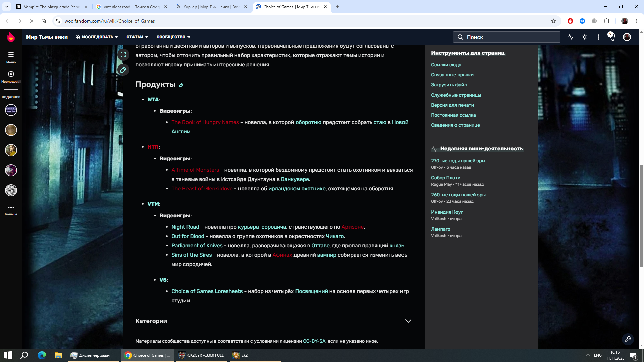The width and height of the screenshot is (644, 362).
Task: Click the Ссылки сюда tool link
Action: [446, 65]
